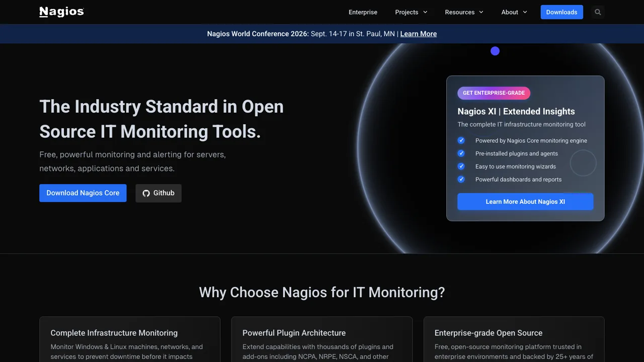Click 'Easy to use monitoring wizards' text
644x362 pixels.
tap(515, 166)
